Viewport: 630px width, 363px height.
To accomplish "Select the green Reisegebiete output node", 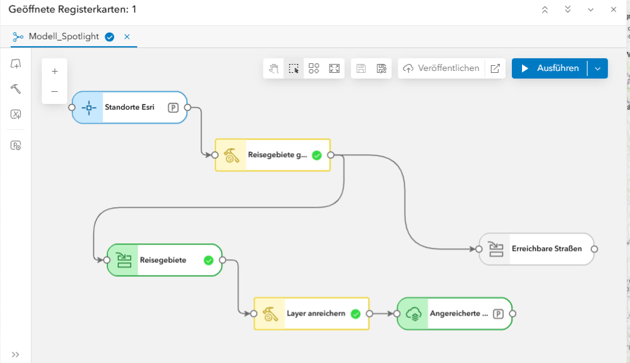I will [164, 260].
